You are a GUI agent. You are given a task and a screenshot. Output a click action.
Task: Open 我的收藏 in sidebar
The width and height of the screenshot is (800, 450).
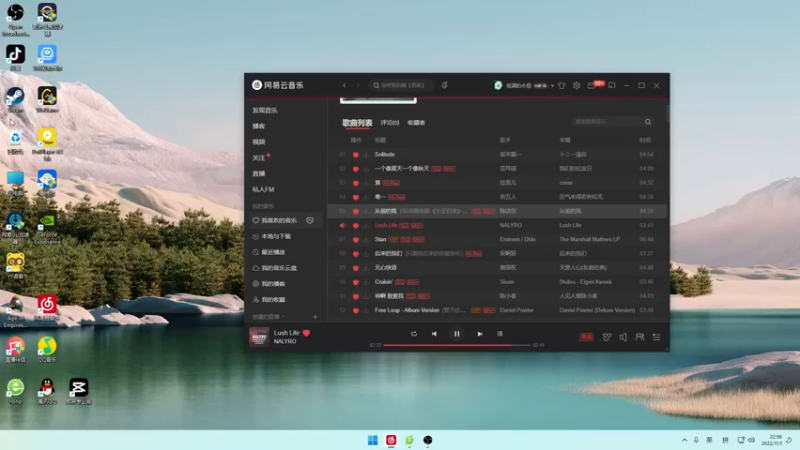point(273,299)
